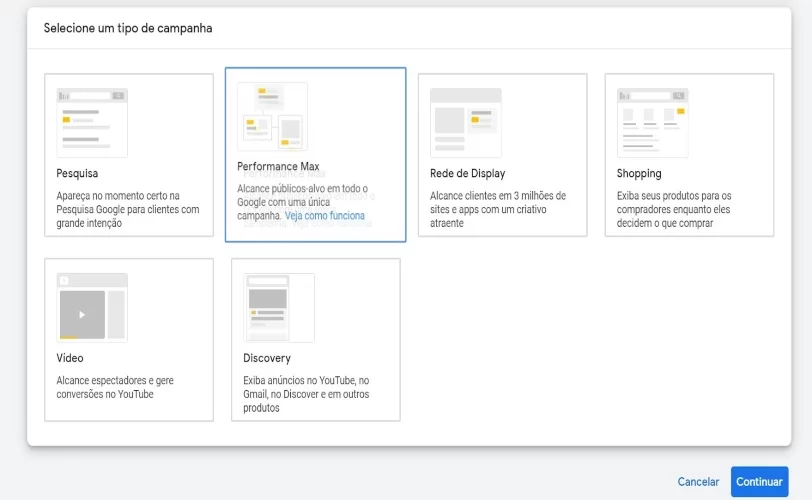Click description 'Exiba seus produtos para os compradores'

(x=674, y=209)
